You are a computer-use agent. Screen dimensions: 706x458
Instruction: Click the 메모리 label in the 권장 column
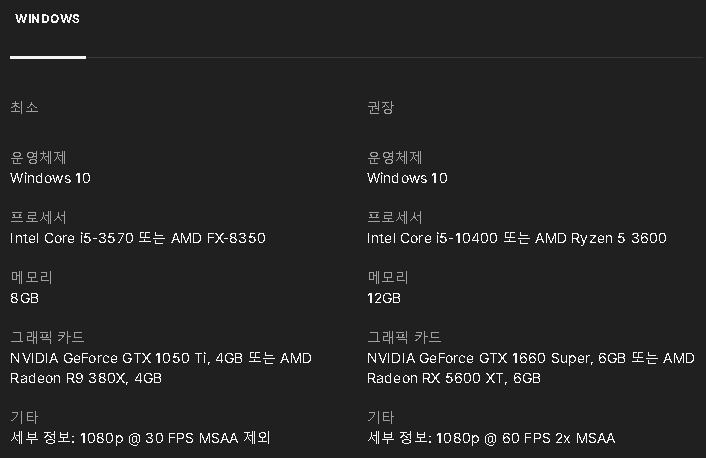pos(388,278)
